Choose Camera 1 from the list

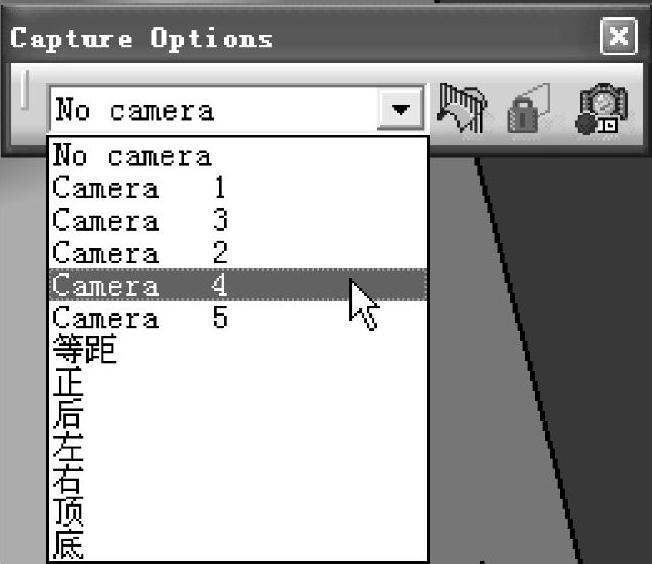(x=239, y=188)
